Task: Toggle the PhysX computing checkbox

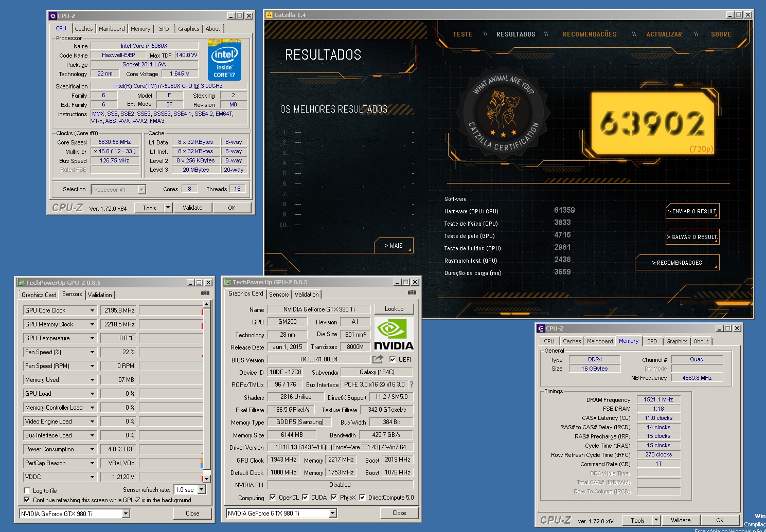Action: (x=334, y=498)
